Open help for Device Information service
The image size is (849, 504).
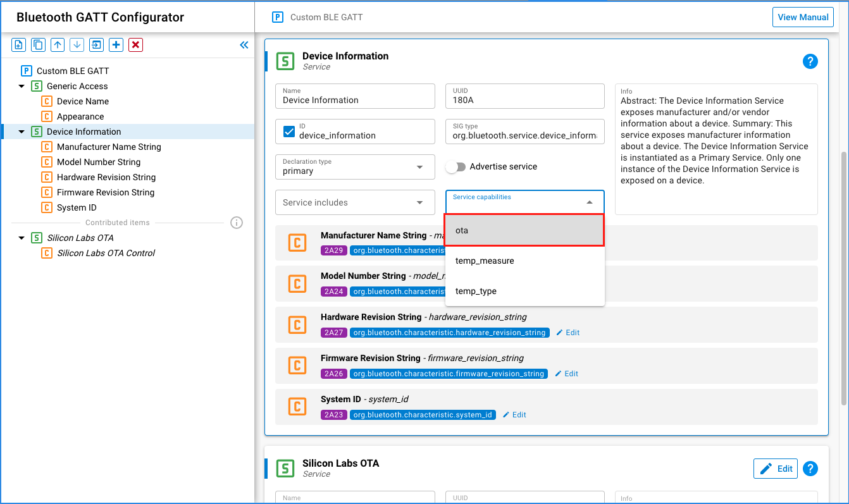(810, 61)
